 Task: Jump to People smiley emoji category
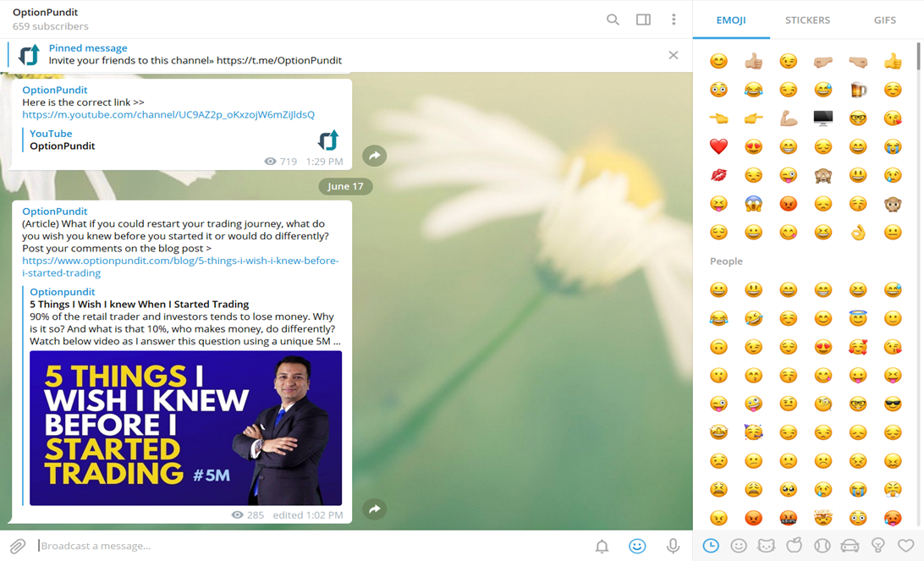(739, 546)
